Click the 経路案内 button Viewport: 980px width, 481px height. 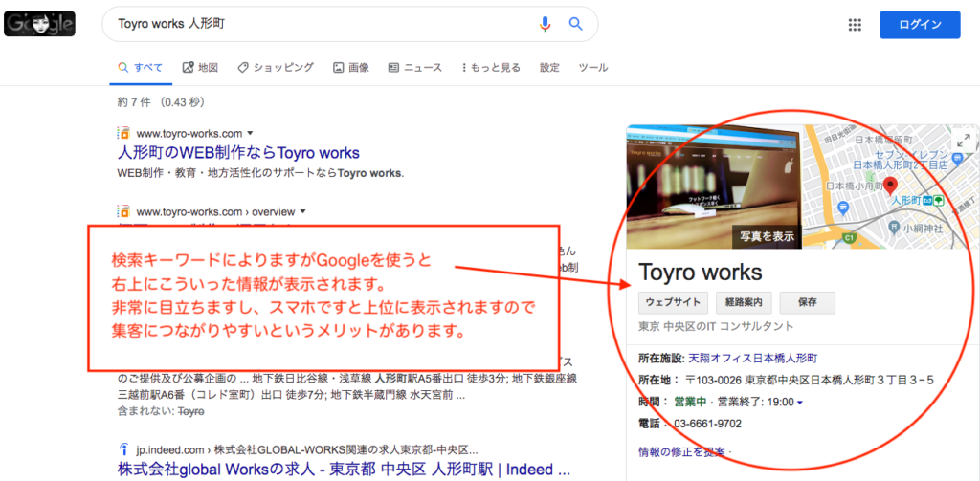coord(744,302)
